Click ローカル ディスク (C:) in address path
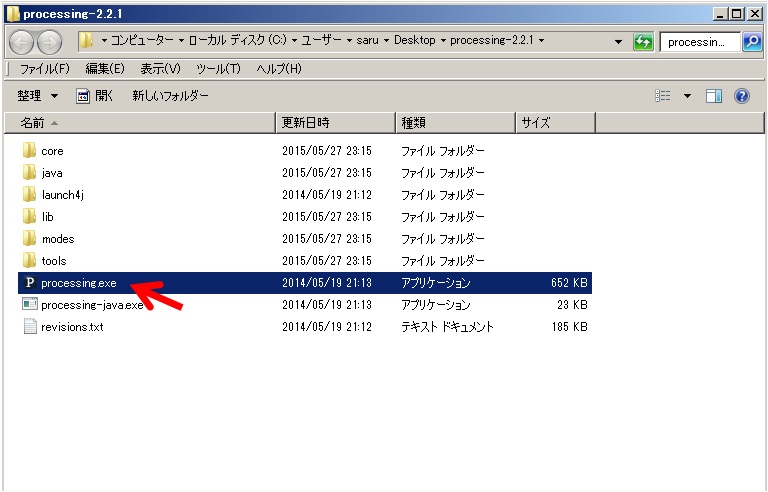Viewport: 768px width, 492px height. pos(238,41)
